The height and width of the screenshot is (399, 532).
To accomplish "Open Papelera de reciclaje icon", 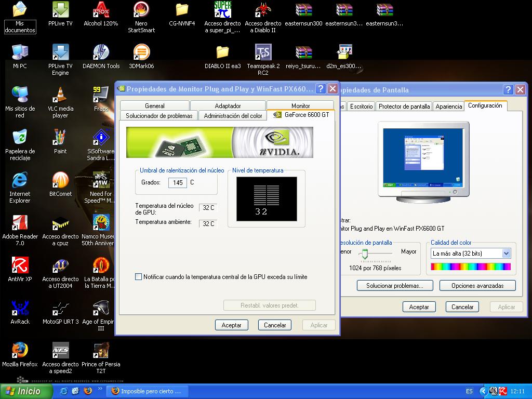I will click(20, 138).
